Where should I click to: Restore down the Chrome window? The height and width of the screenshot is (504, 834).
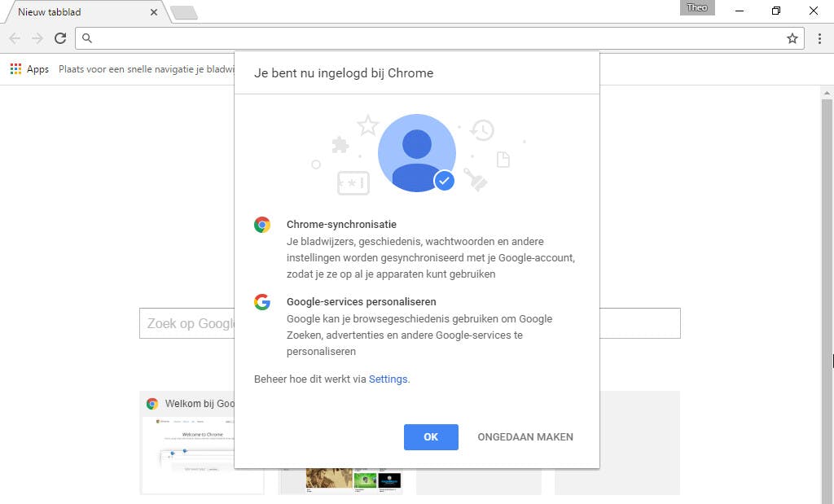pos(776,11)
